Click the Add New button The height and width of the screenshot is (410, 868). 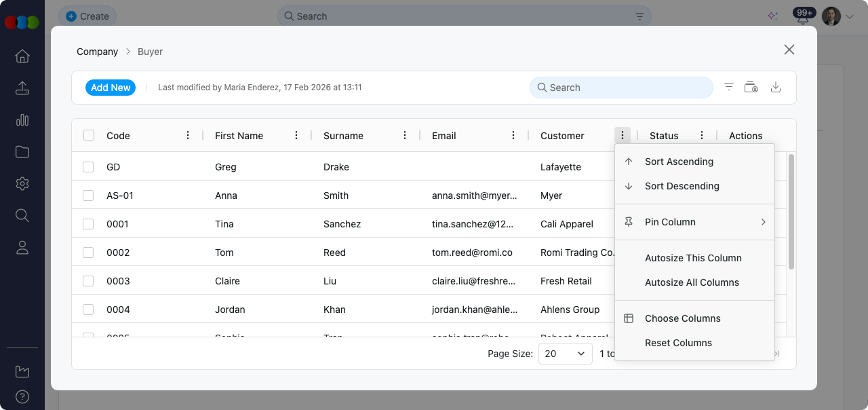pos(111,88)
